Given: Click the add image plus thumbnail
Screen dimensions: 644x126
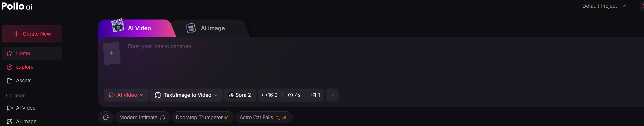Looking at the screenshot, I should [x=112, y=53].
